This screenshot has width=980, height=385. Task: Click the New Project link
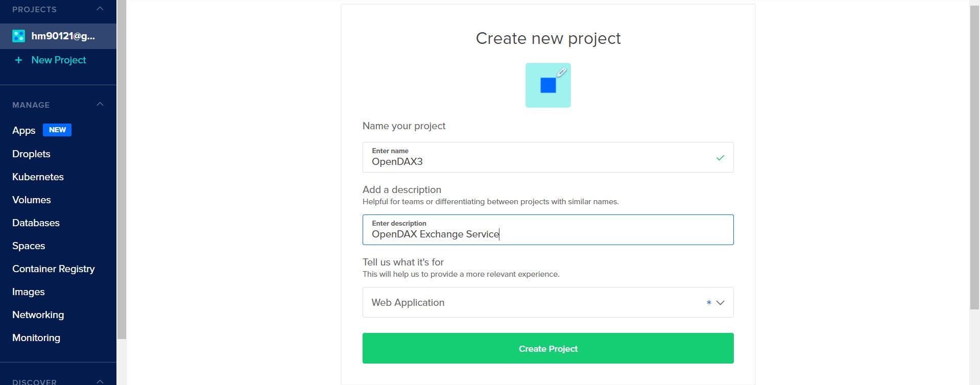click(x=59, y=60)
